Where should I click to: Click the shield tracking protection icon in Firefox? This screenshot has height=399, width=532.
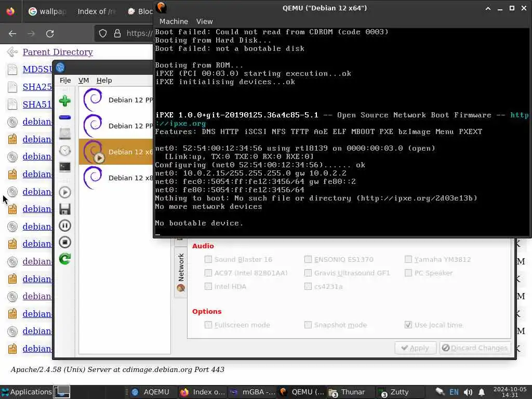pyautogui.click(x=103, y=33)
